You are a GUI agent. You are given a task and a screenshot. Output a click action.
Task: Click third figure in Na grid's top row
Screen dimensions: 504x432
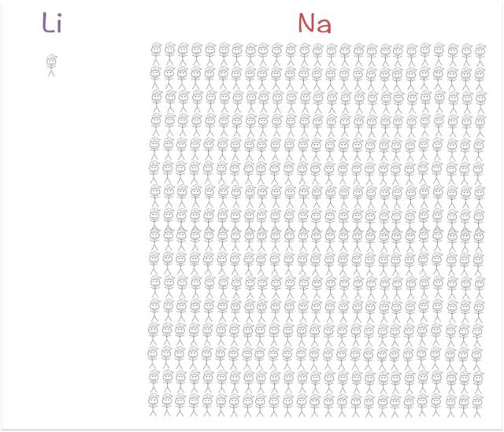click(x=183, y=54)
